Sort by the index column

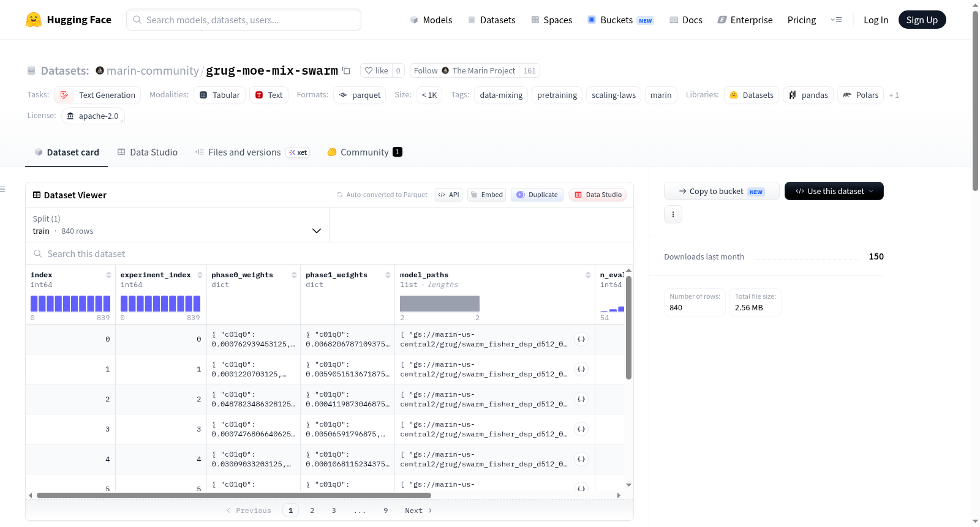click(108, 275)
